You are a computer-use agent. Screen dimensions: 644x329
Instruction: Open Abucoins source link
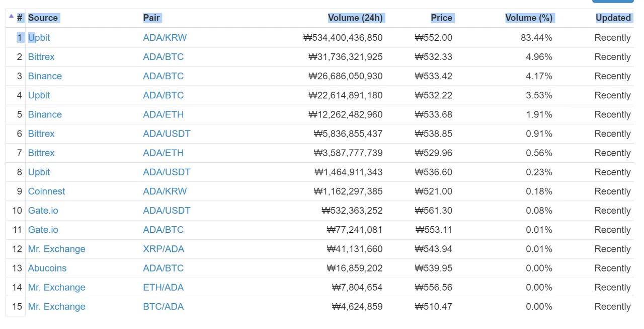47,268
